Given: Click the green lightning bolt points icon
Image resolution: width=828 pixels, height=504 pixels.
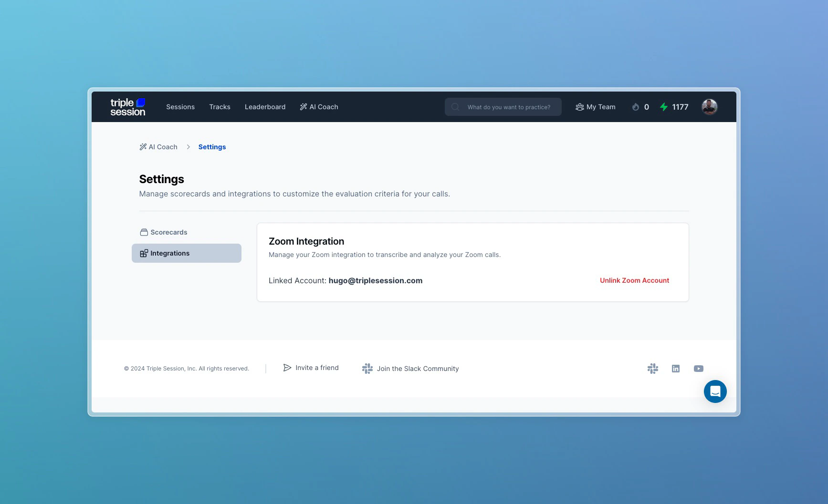Looking at the screenshot, I should [x=664, y=107].
